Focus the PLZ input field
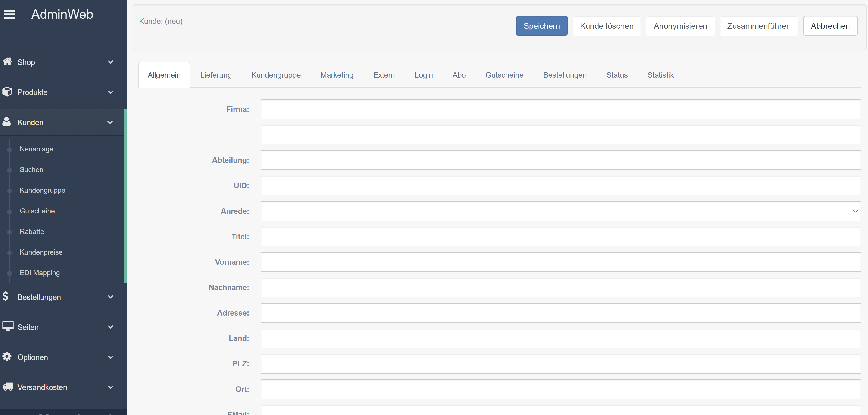The width and height of the screenshot is (868, 415). tap(561, 364)
